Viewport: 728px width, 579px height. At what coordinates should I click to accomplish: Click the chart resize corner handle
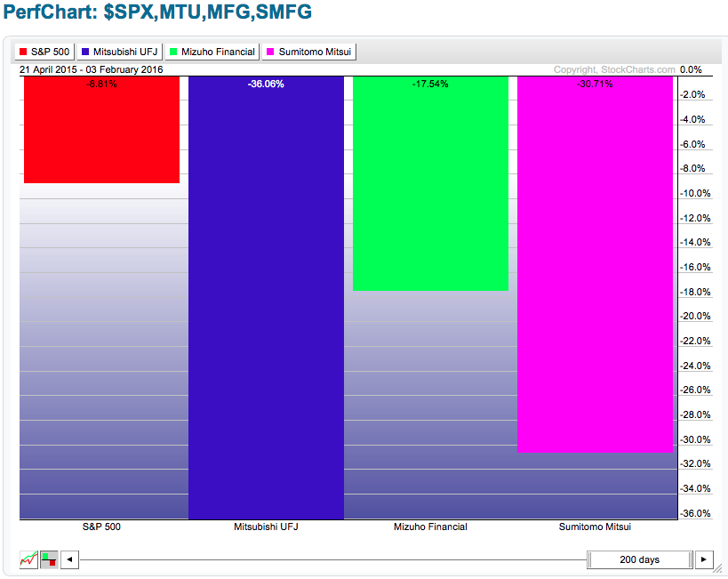click(718, 567)
